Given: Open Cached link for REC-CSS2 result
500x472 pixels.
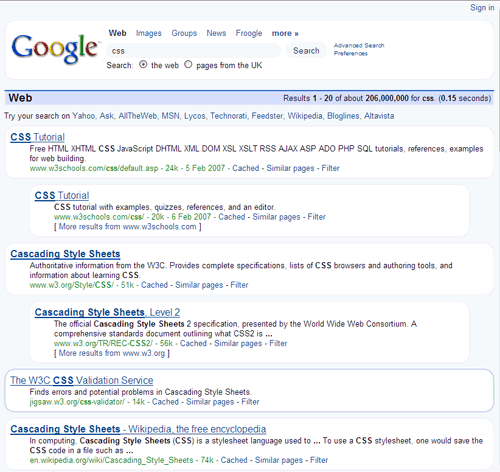Looking at the screenshot, I should 193,343.
